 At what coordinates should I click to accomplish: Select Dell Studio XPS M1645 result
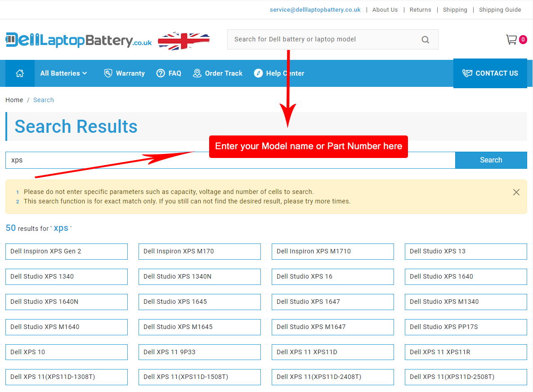point(200,327)
